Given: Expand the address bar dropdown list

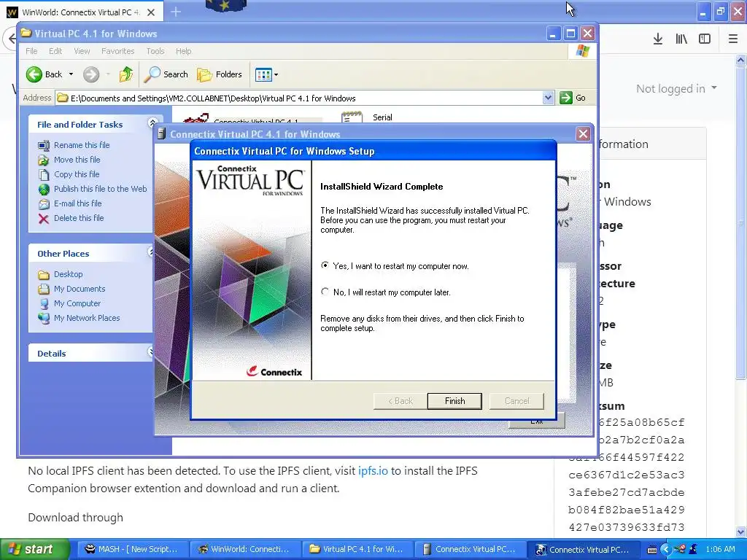Looking at the screenshot, I should 548,98.
